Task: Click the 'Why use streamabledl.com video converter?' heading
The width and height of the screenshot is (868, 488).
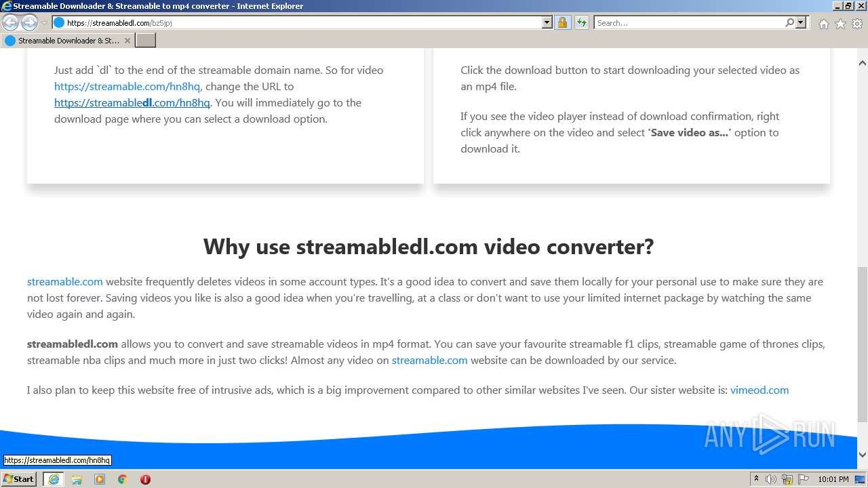Action: click(429, 246)
